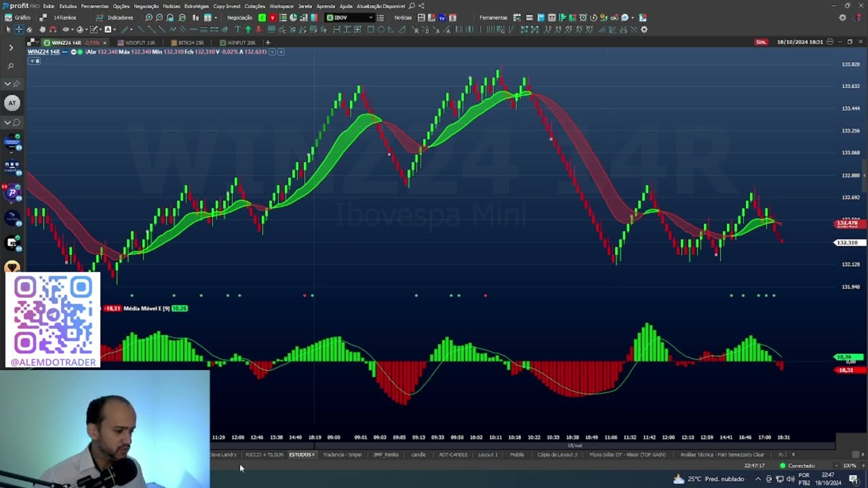This screenshot has width=868, height=488.
Task: Select the RICCO + TILSON layout tab
Action: [264, 455]
